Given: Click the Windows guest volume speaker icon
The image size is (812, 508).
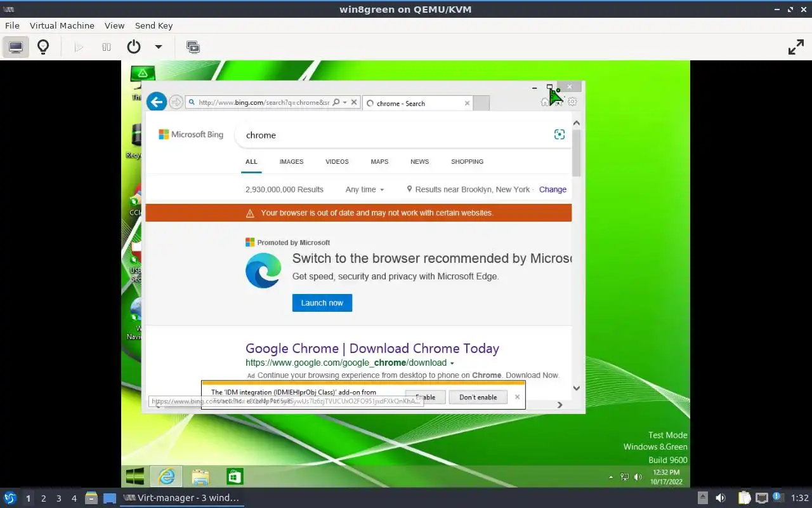Looking at the screenshot, I should (x=638, y=477).
